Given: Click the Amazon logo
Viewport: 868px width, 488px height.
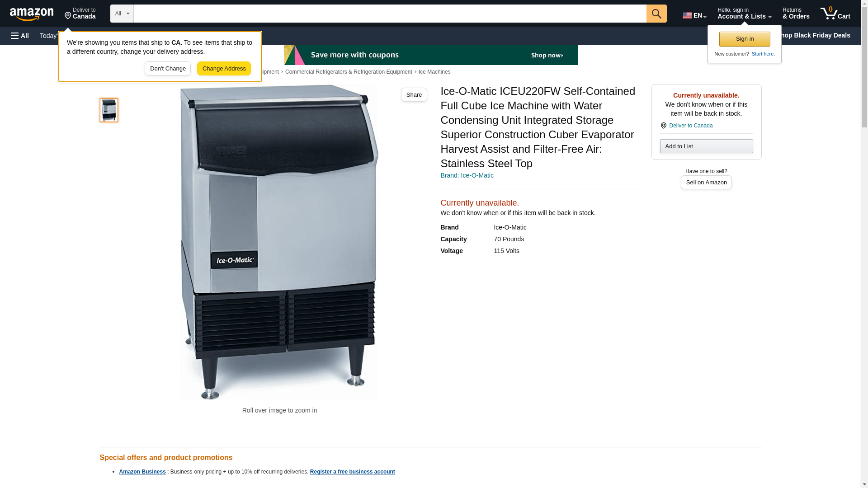Looking at the screenshot, I should pos(32,14).
